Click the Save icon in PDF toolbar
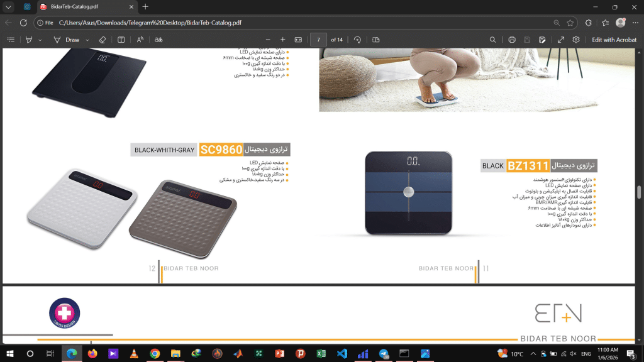This screenshot has width=644, height=362. 527,40
